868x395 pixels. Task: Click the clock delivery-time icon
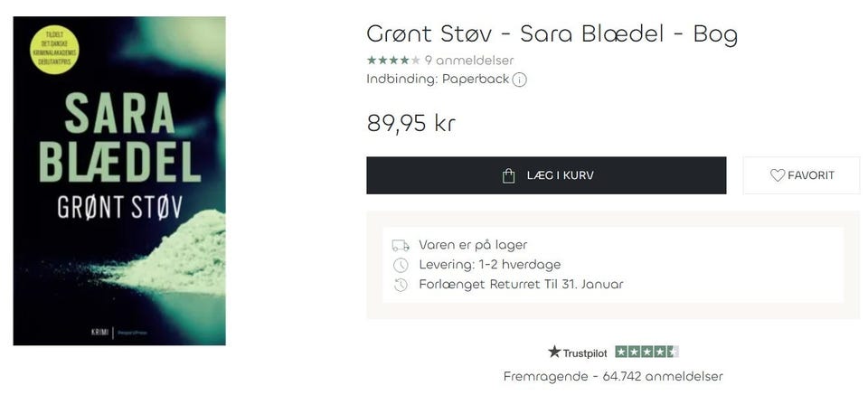coord(401,265)
